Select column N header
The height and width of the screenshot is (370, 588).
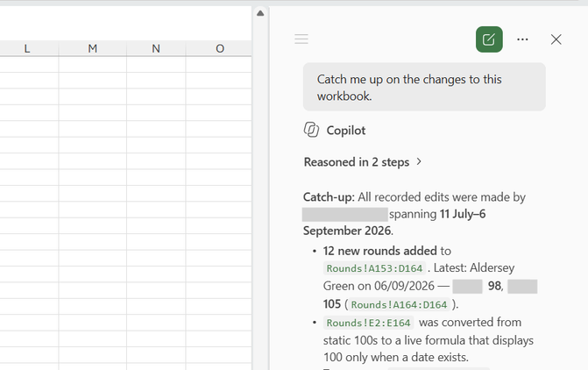156,48
